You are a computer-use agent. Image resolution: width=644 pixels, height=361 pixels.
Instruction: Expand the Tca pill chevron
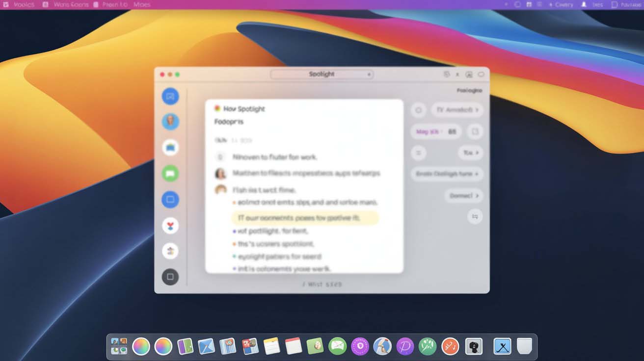tap(476, 153)
